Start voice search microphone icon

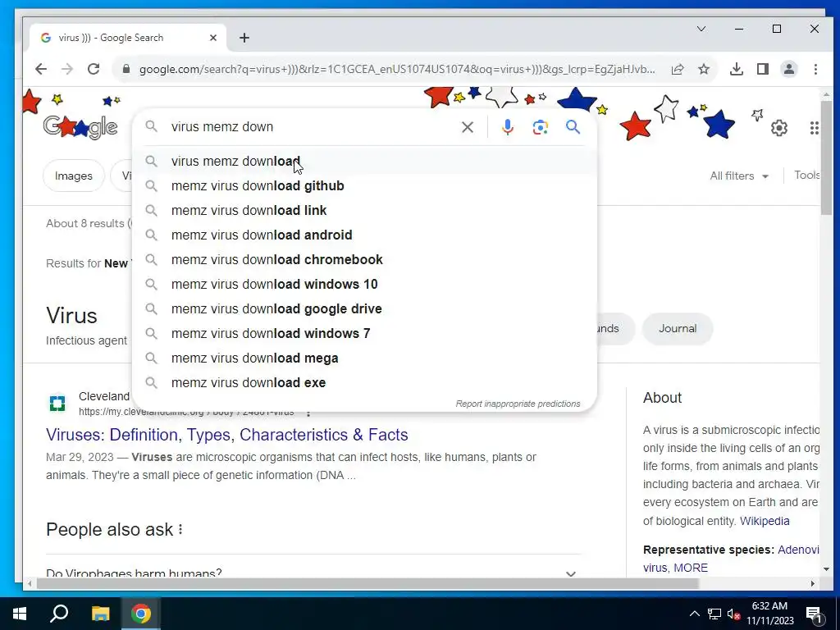pyautogui.click(x=507, y=127)
